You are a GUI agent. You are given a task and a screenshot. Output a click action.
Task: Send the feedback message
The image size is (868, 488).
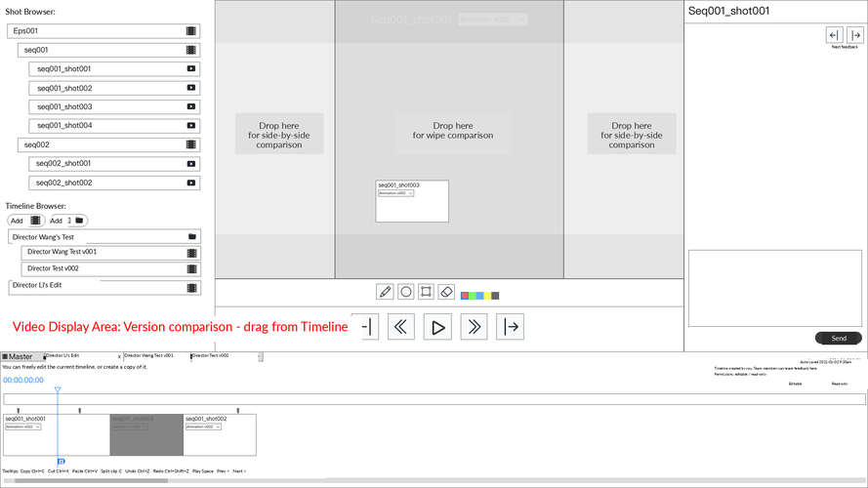[838, 338]
